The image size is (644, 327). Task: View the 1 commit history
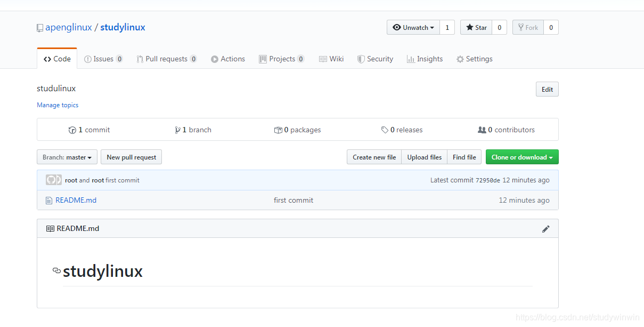[89, 130]
